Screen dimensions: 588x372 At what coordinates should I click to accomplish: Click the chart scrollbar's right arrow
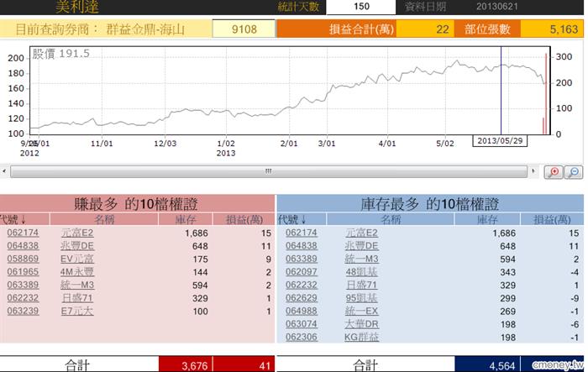click(533, 171)
